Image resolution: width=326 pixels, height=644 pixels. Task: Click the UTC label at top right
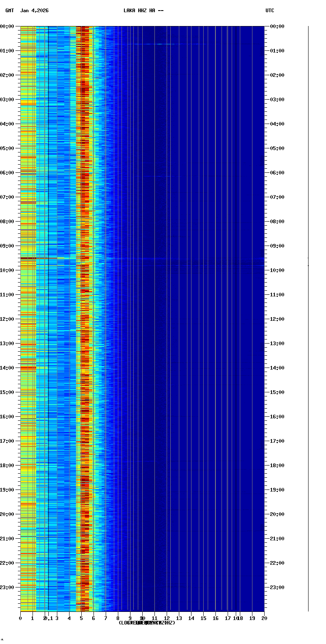click(x=270, y=11)
